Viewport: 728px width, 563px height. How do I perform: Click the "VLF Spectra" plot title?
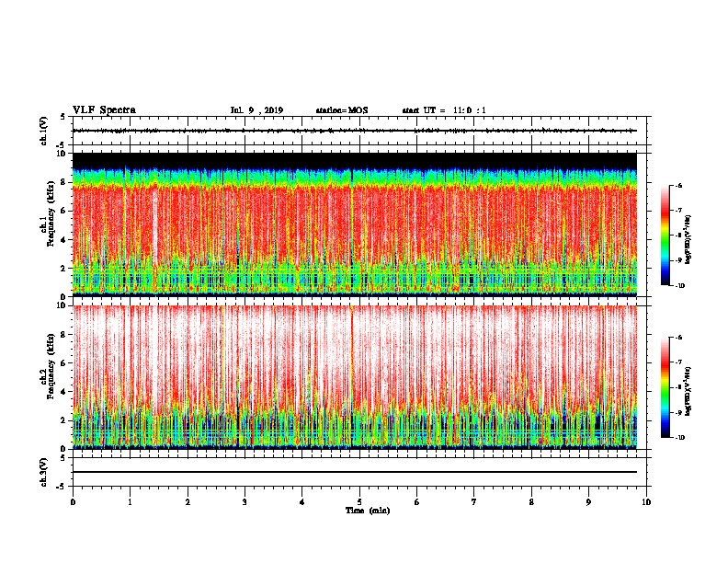click(x=104, y=110)
